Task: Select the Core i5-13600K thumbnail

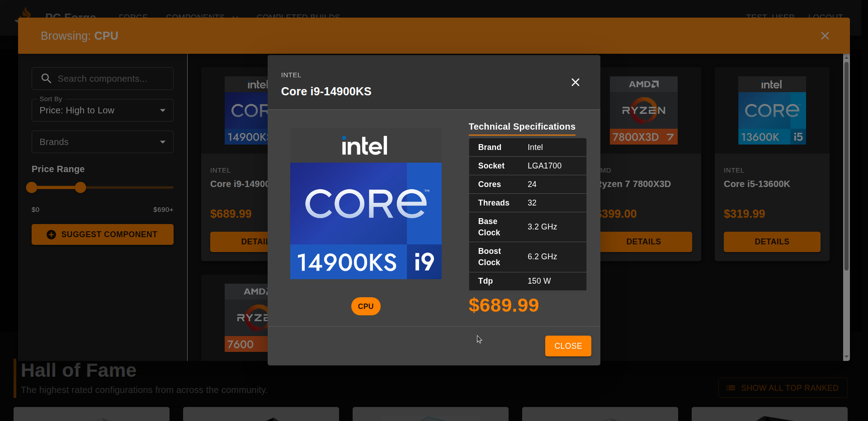Action: (x=772, y=110)
